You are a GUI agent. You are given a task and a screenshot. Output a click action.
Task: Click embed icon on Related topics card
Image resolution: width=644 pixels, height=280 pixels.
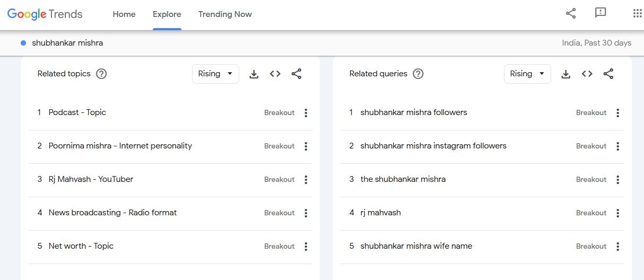[275, 74]
